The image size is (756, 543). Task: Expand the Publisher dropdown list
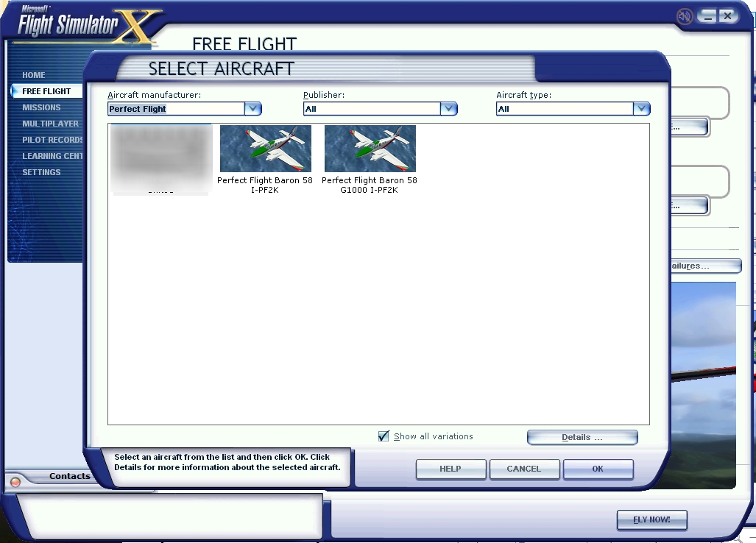click(448, 109)
